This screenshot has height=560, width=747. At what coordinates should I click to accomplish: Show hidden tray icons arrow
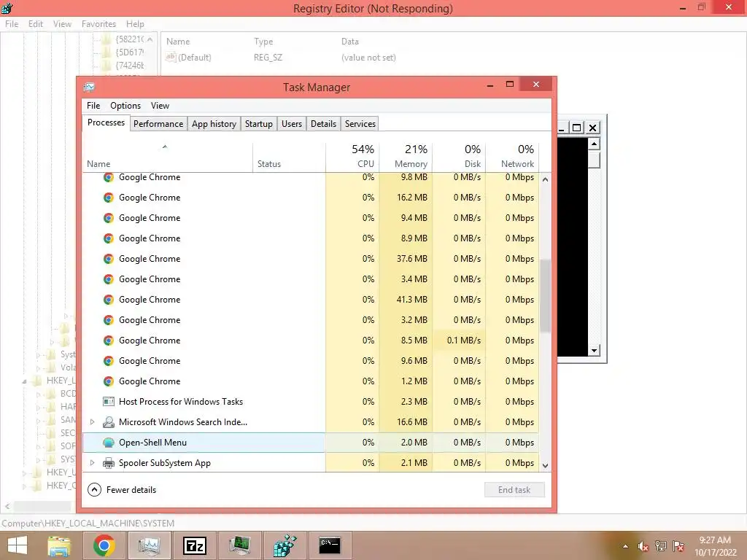625,546
